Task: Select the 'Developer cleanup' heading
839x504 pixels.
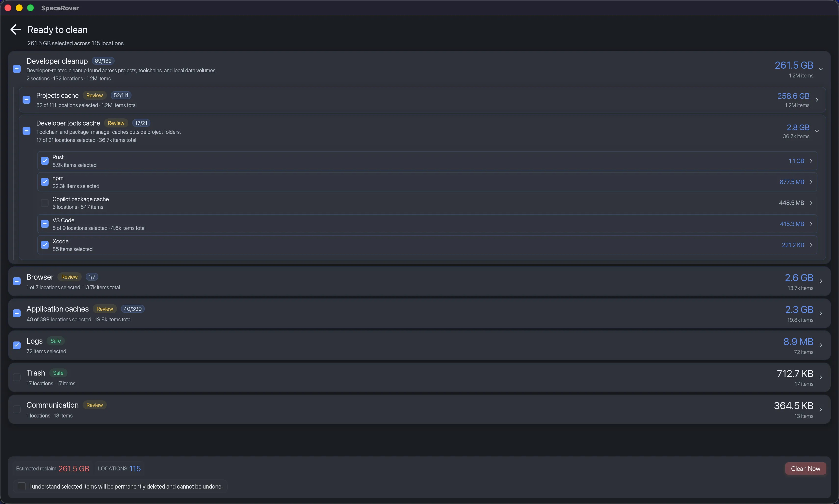Action: 57,61
